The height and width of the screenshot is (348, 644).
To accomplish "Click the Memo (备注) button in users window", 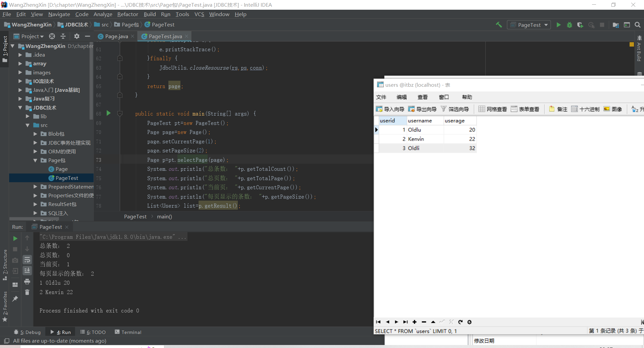I will coord(558,109).
